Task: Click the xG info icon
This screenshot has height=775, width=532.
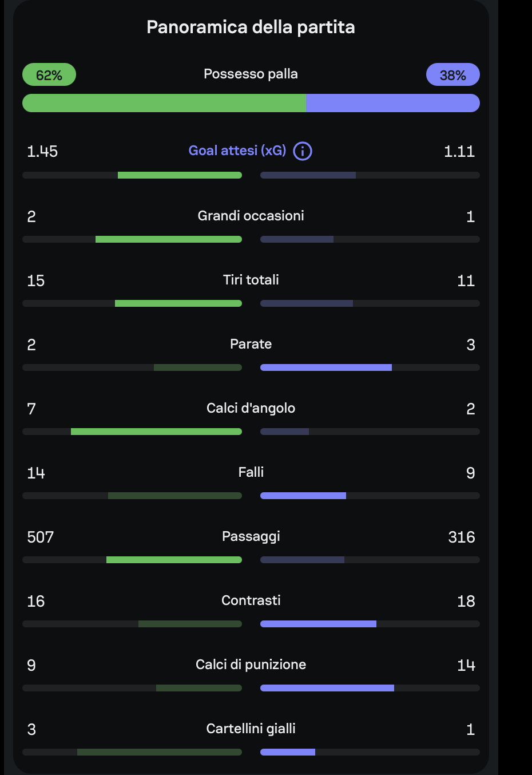Action: [303, 151]
